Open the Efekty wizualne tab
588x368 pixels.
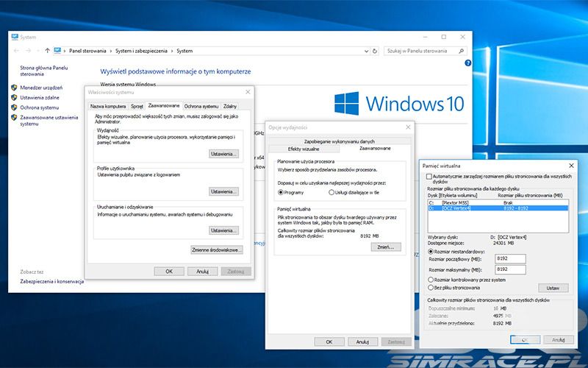[304, 149]
